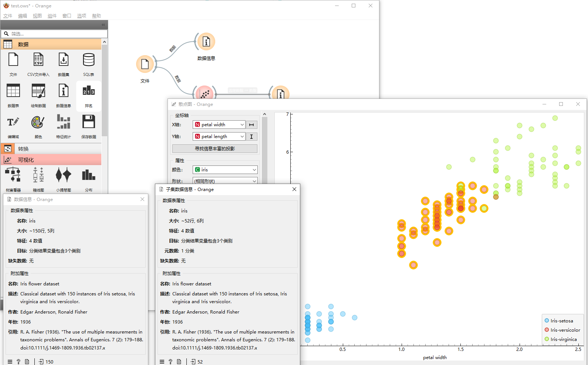Click the scatter plot control panel scrollbar
The image size is (588, 365).
point(264,150)
